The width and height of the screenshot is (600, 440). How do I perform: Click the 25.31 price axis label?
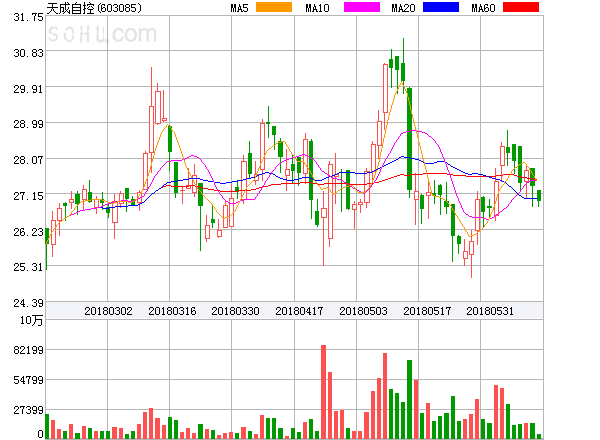pos(28,267)
